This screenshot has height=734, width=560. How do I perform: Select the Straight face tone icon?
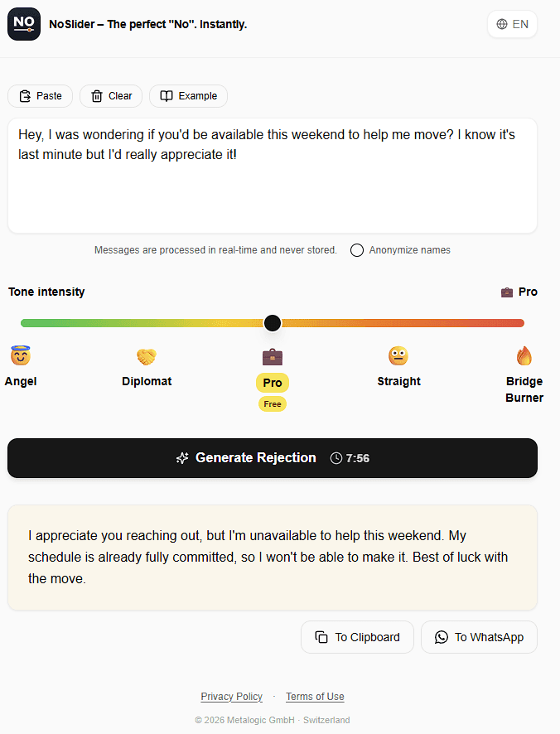(x=398, y=355)
